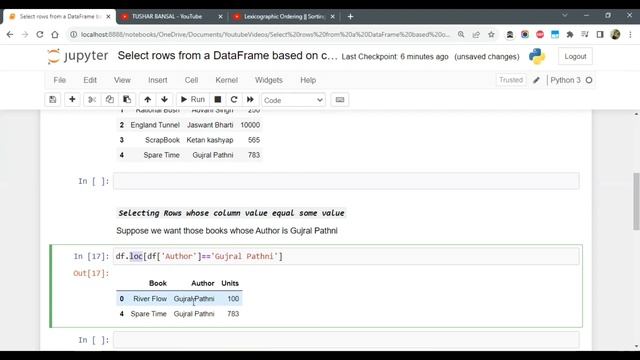Click the media control extension icon

584,35
